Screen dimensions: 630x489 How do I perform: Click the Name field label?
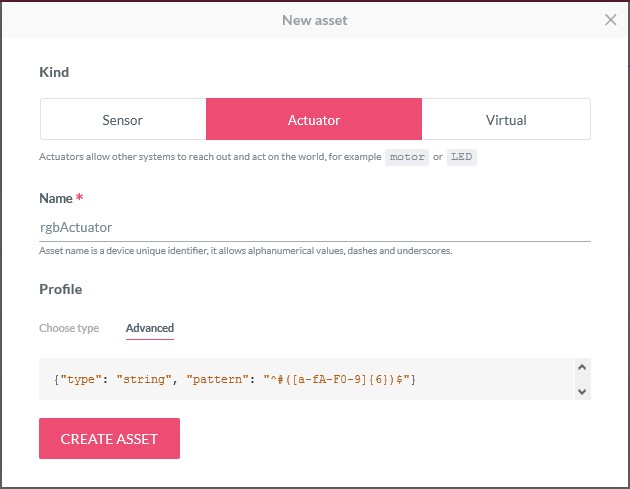coord(57,199)
